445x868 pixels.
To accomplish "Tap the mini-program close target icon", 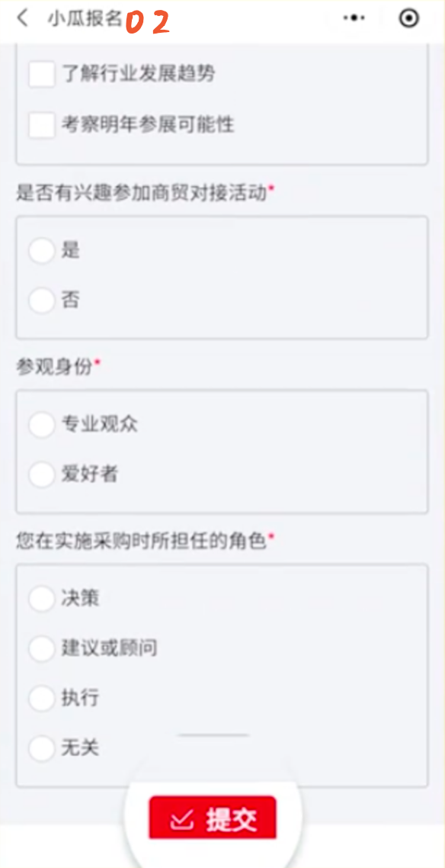I will pyautogui.click(x=408, y=18).
